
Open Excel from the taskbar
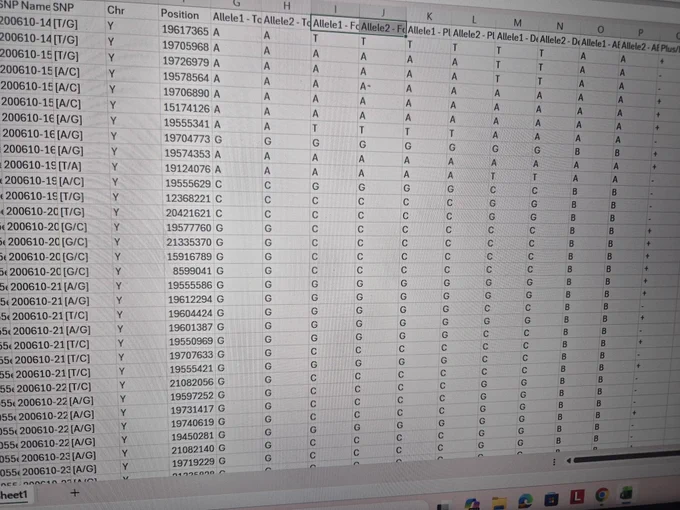(625, 494)
